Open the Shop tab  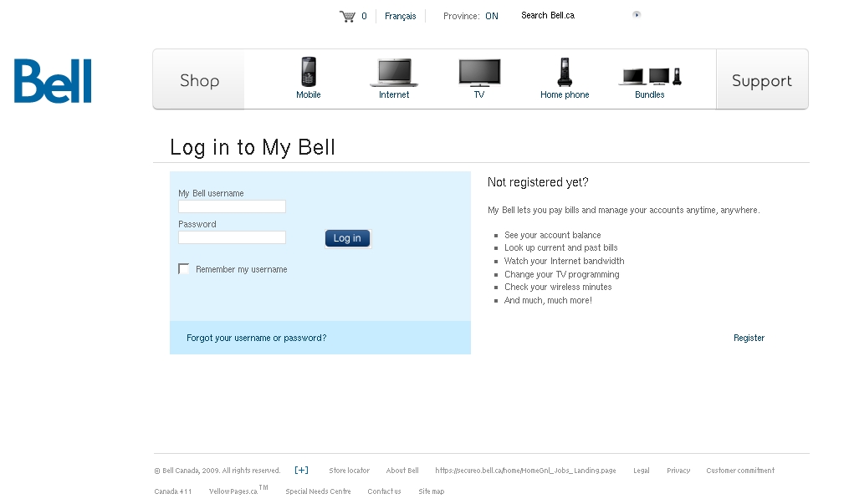coord(199,80)
